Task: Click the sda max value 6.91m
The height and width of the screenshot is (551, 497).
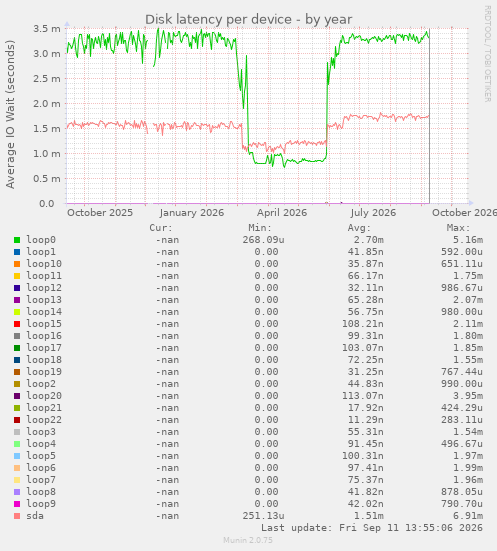Action: (468, 516)
